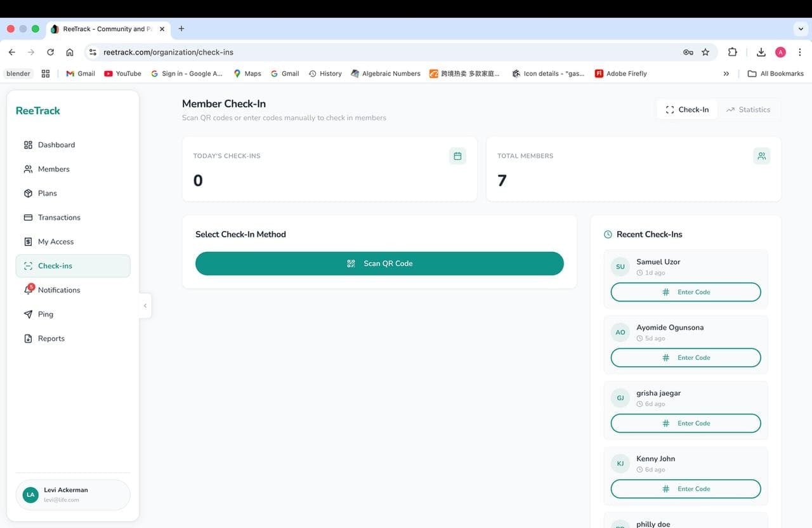Select the Check-In tab
This screenshot has width=812, height=528.
tap(687, 109)
